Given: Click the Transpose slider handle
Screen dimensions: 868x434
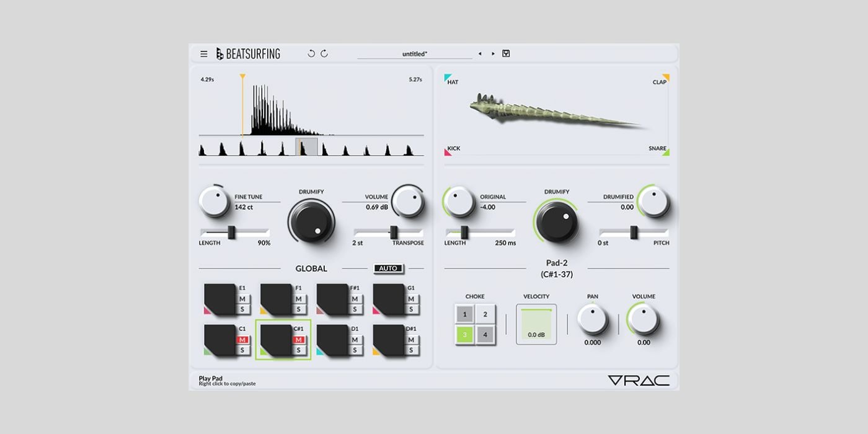Looking at the screenshot, I should pyautogui.click(x=394, y=232).
